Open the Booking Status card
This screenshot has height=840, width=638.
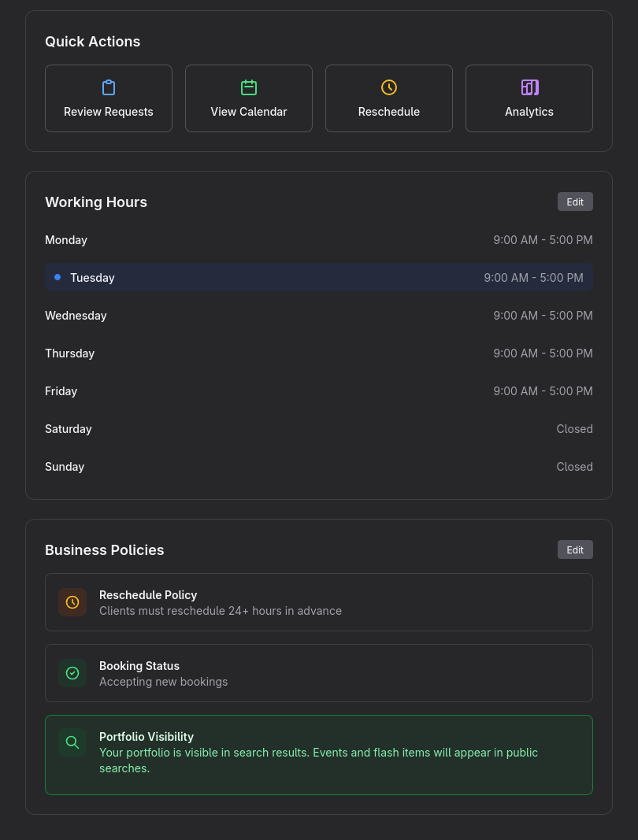[318, 673]
